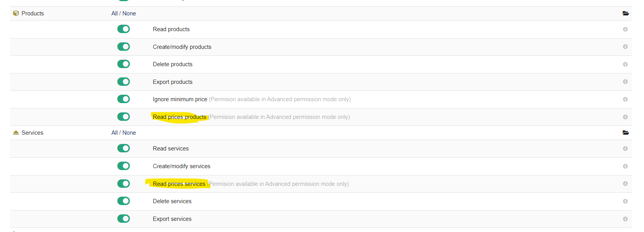
Task: Click the Services section icon
Action: click(16, 132)
